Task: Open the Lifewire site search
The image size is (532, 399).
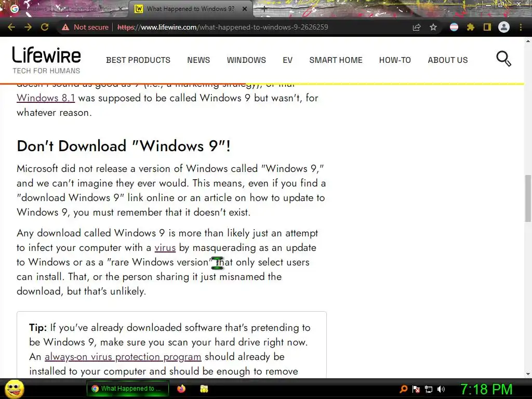Action: pyautogui.click(x=504, y=59)
